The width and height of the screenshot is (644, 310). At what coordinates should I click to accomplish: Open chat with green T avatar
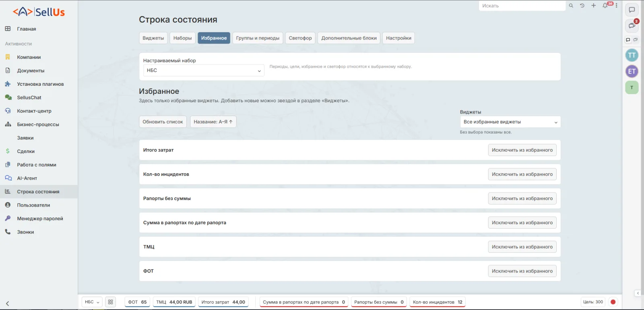click(632, 87)
